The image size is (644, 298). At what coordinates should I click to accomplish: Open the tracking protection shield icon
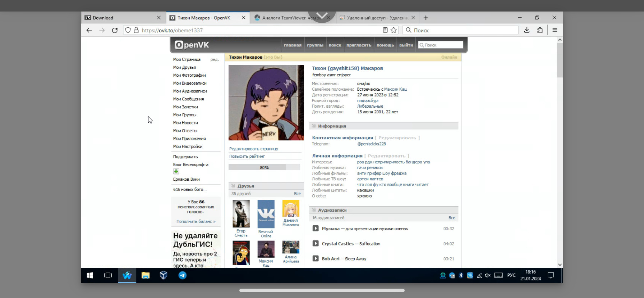point(128,30)
